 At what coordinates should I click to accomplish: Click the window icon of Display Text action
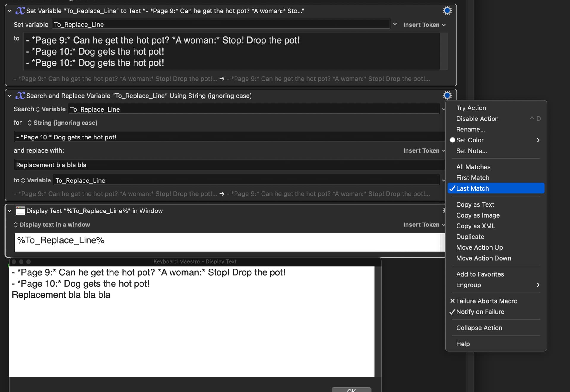point(20,211)
